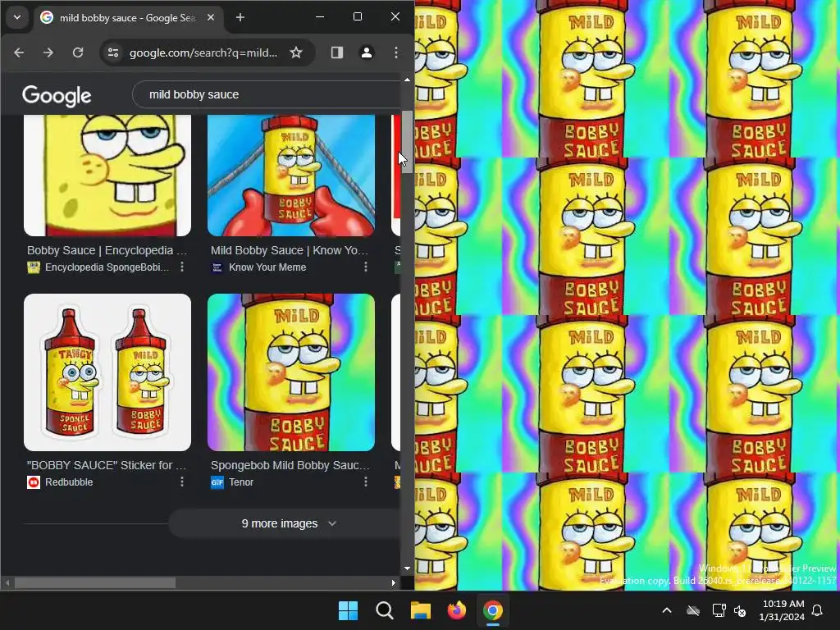Open File Explorer from taskbar
The width and height of the screenshot is (840, 630).
421,610
